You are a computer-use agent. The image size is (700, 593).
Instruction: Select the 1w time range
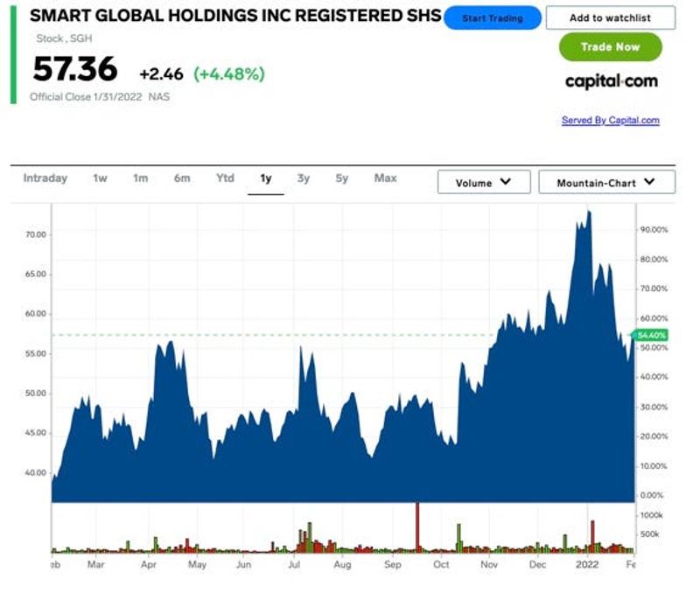tap(100, 178)
